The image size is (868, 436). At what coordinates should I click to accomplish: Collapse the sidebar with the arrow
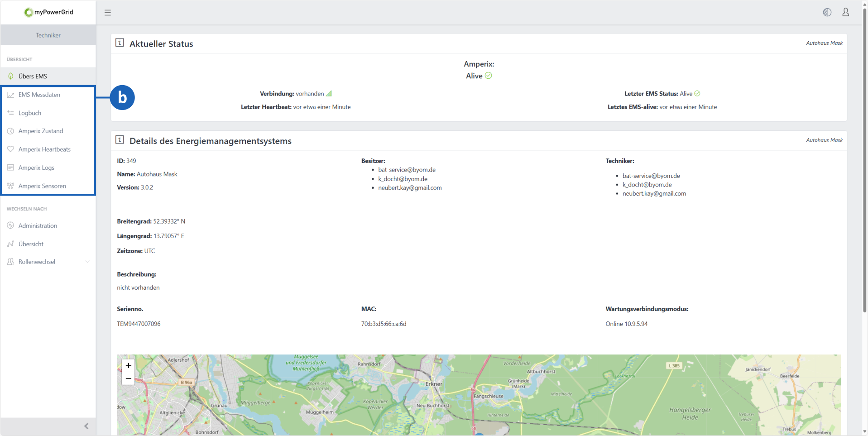click(86, 426)
